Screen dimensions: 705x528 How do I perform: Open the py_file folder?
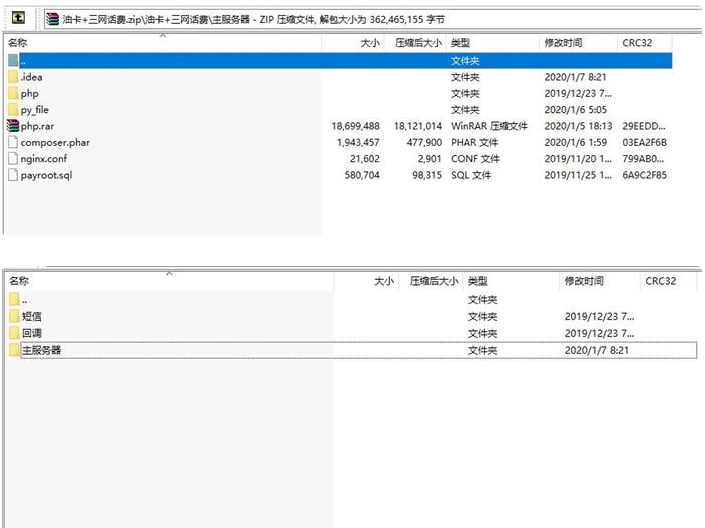tap(34, 109)
